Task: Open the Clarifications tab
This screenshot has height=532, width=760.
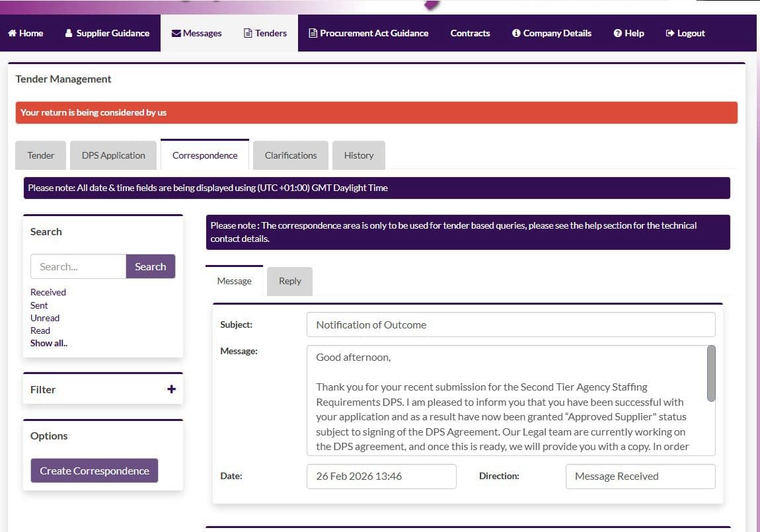Action: pyautogui.click(x=291, y=155)
